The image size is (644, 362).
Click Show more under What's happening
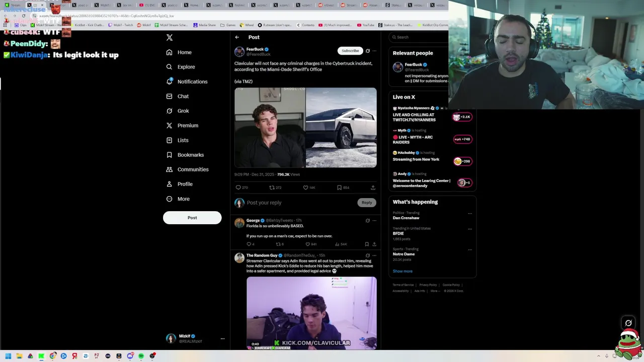(x=403, y=271)
